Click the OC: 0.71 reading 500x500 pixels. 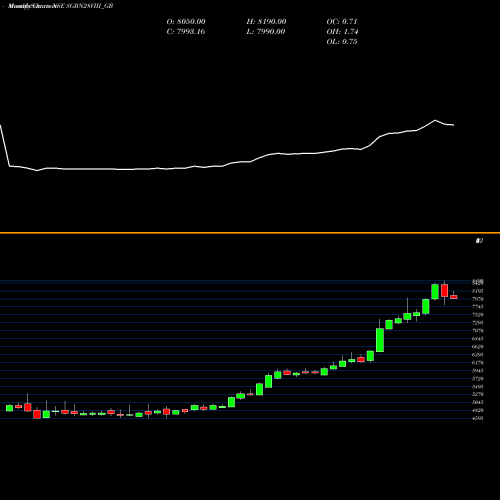click(342, 22)
